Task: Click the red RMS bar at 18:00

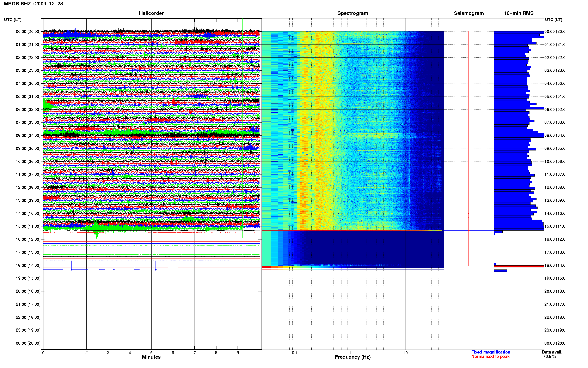Action: pyautogui.click(x=519, y=267)
